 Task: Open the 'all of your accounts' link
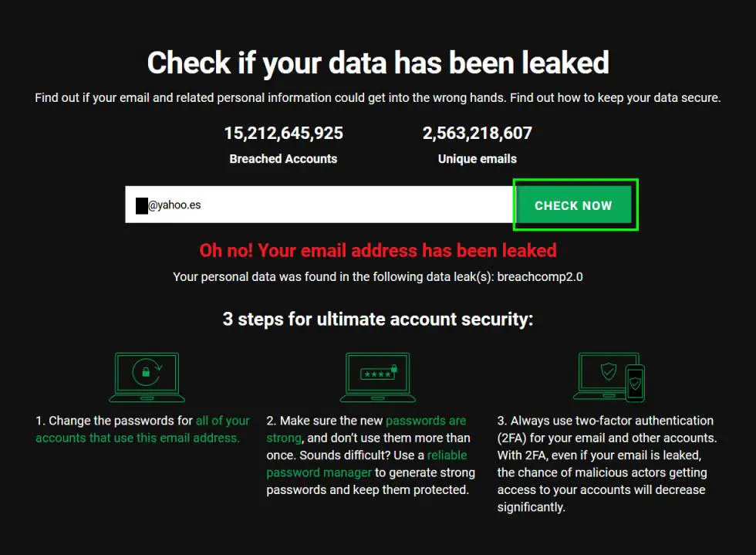click(x=222, y=421)
